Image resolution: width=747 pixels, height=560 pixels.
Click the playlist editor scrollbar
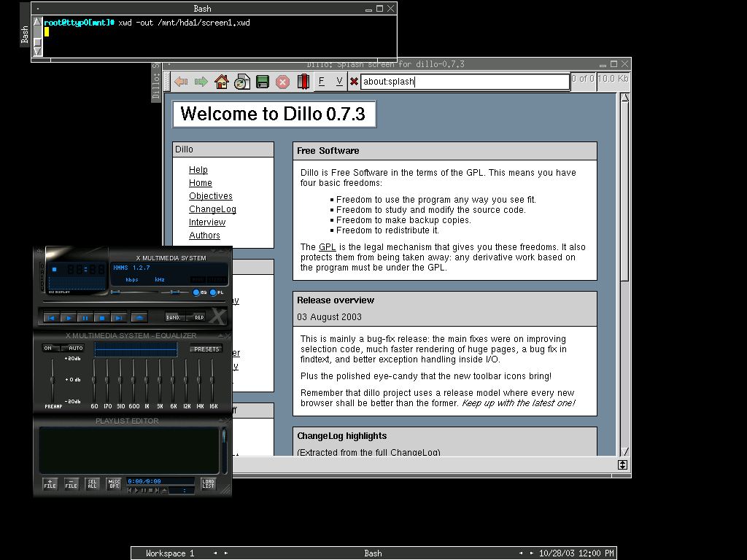[x=223, y=450]
